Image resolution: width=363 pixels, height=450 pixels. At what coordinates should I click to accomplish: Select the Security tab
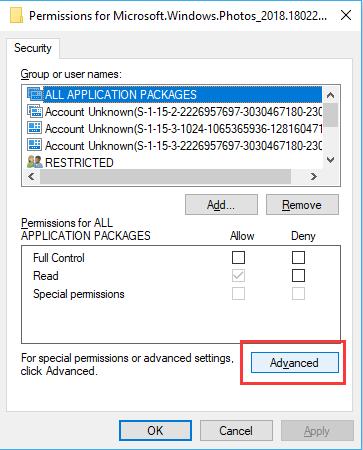33,48
